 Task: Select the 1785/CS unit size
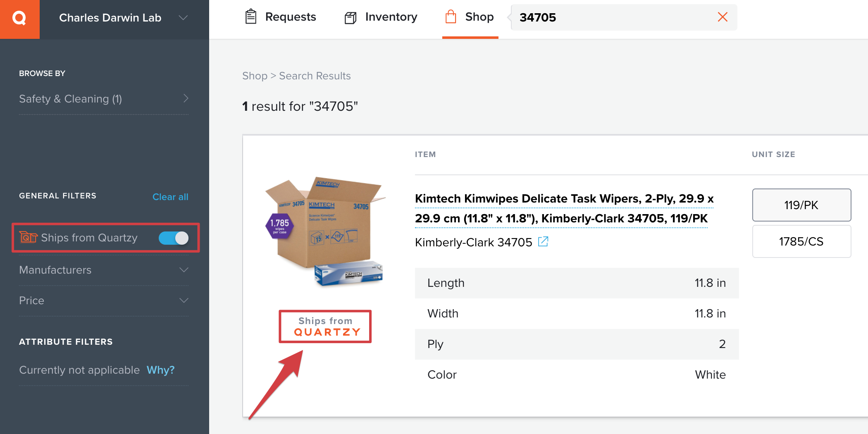[801, 241]
